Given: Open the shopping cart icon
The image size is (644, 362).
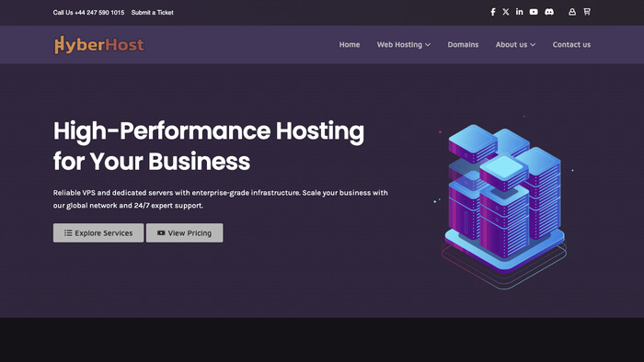Looking at the screenshot, I should pos(587,12).
